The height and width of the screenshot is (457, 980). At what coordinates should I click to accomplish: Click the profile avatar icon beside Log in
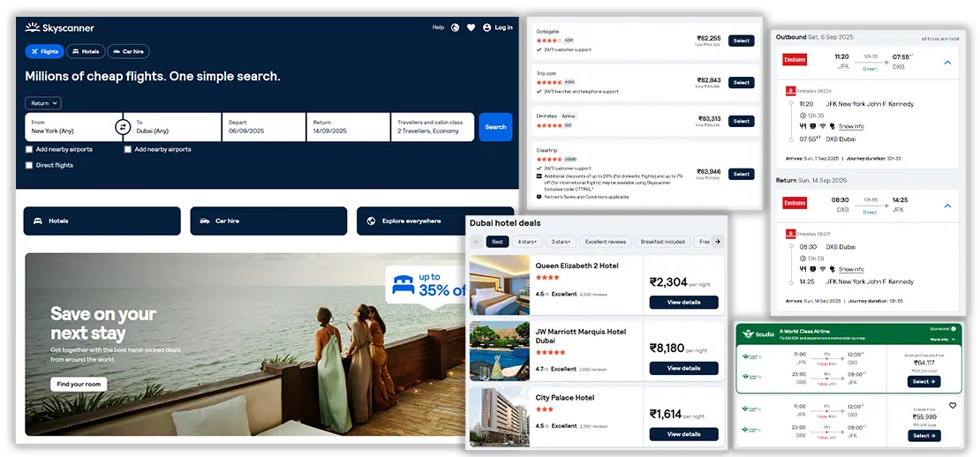point(486,27)
